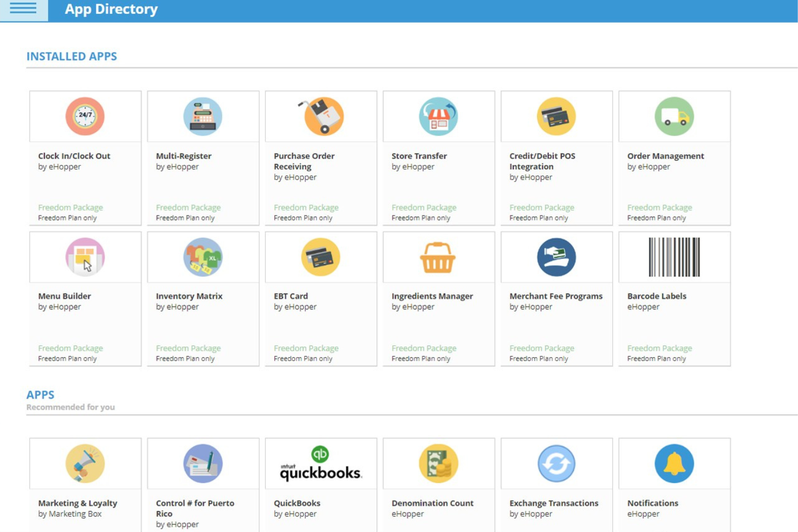Open the Ingredients Manager basket icon

pos(438,257)
